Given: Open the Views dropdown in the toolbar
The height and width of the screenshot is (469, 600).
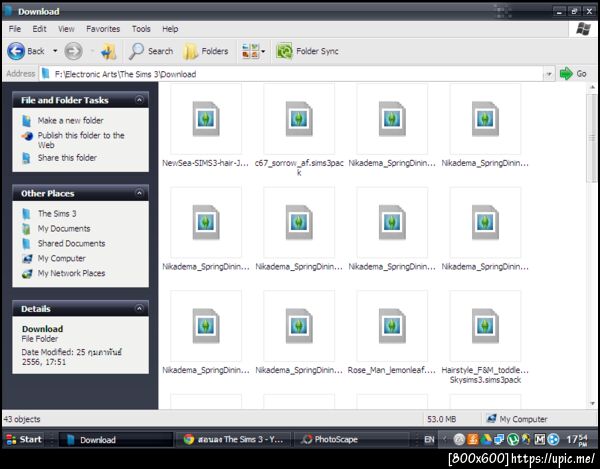Looking at the screenshot, I should (x=253, y=51).
